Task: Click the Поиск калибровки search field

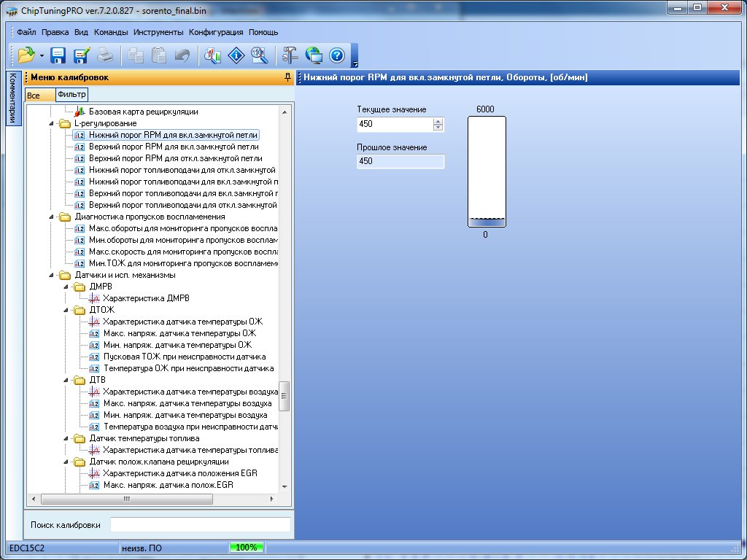Action: 200,524
